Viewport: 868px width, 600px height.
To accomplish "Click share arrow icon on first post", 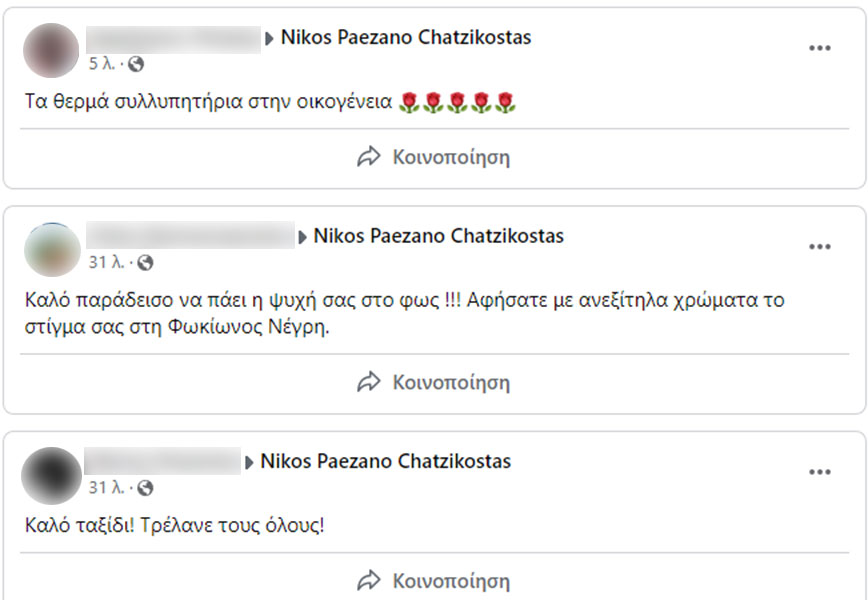I will point(369,157).
